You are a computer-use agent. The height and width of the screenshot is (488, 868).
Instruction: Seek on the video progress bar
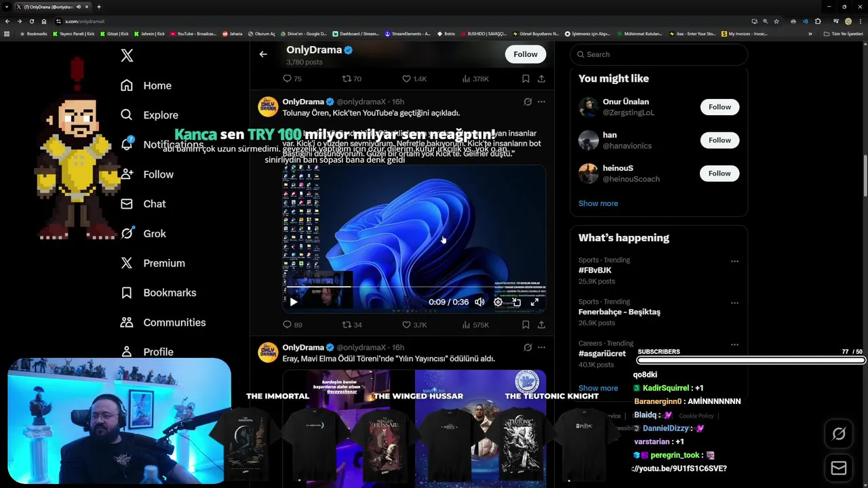coord(414,287)
